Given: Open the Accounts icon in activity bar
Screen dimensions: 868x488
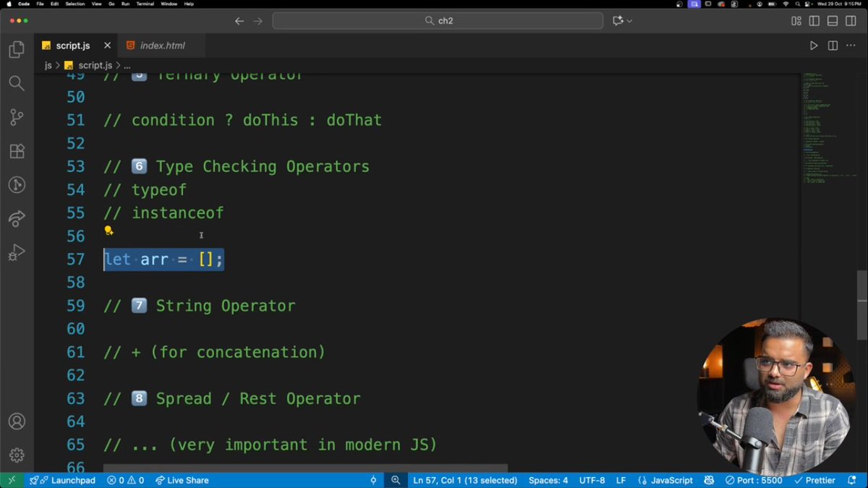Looking at the screenshot, I should click(17, 421).
